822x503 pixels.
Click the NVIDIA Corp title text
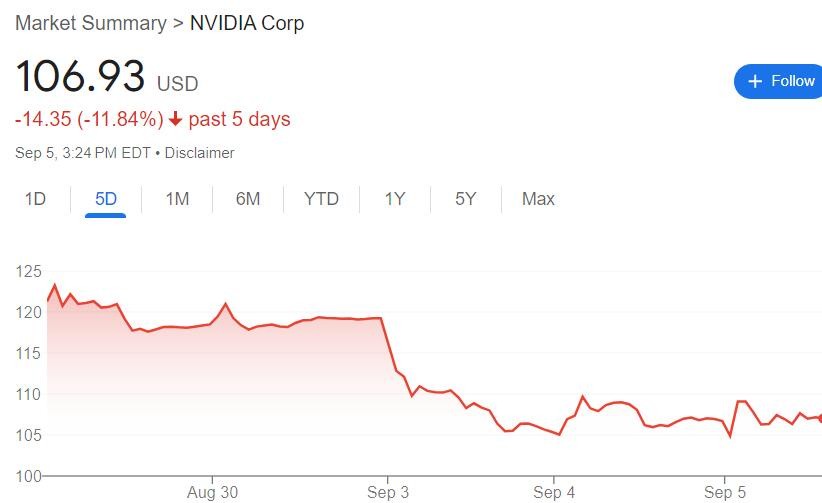click(247, 22)
